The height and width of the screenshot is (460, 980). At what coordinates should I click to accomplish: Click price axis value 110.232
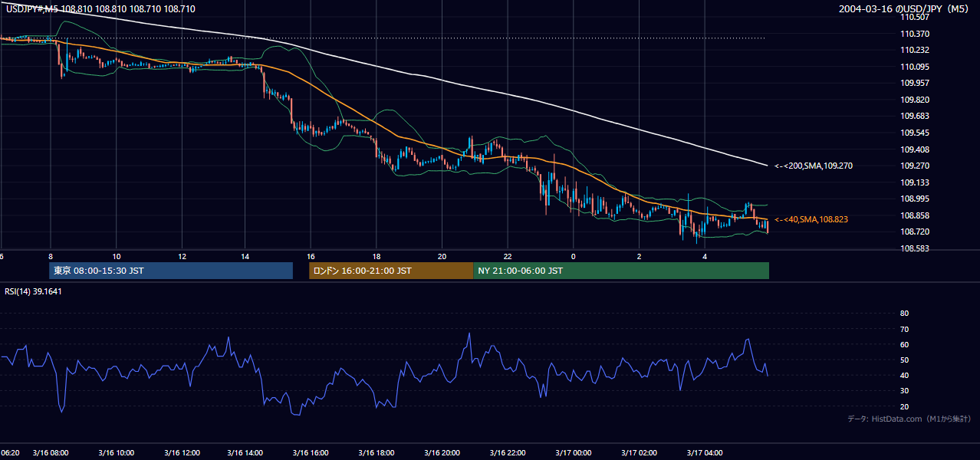point(914,50)
